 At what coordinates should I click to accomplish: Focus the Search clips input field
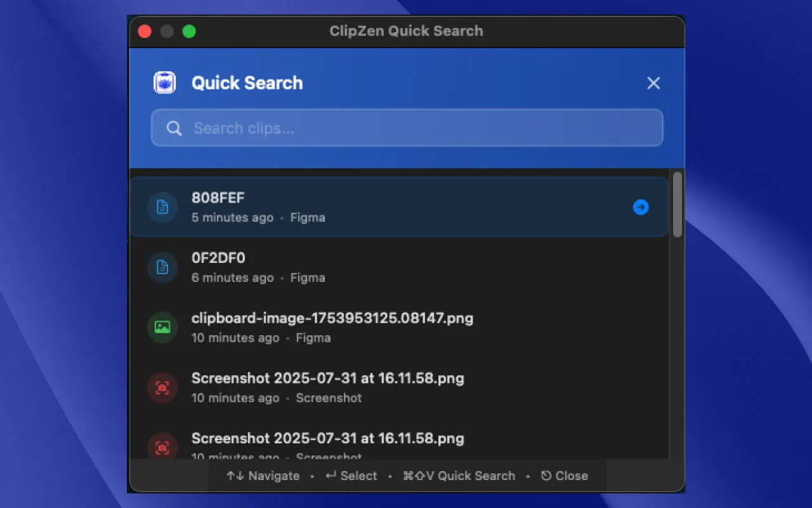[407, 128]
